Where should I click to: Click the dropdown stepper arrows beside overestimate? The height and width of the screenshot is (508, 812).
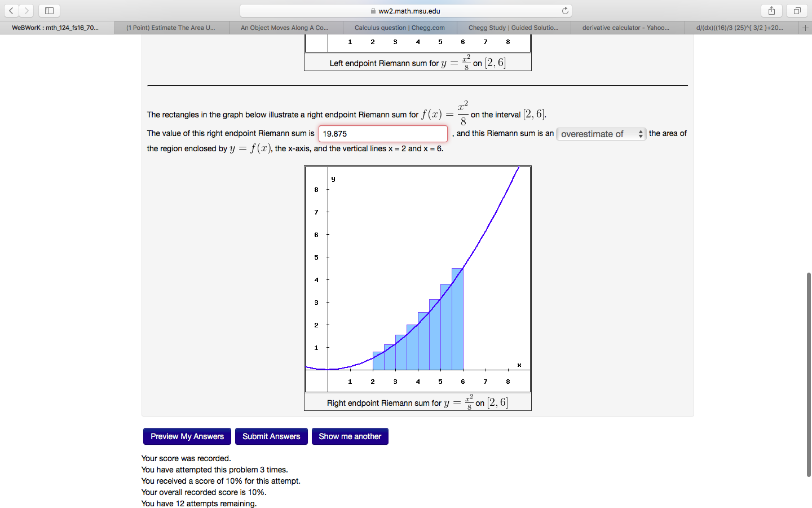[x=641, y=134]
